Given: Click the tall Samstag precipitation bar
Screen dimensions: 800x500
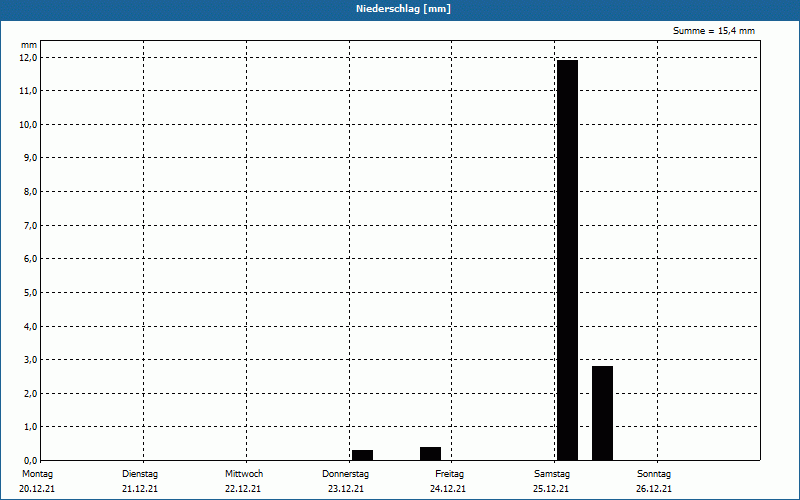Looking at the screenshot, I should click(x=567, y=260).
